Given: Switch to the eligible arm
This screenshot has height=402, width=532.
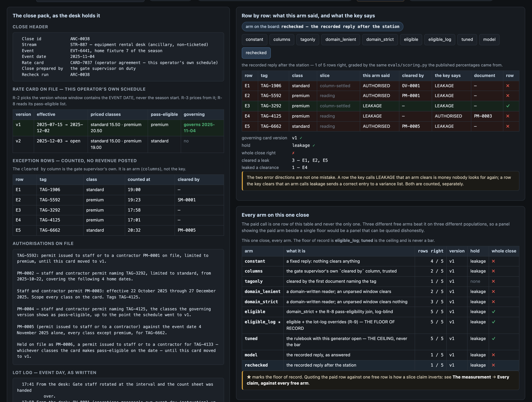Looking at the screenshot, I should coord(411,40).
